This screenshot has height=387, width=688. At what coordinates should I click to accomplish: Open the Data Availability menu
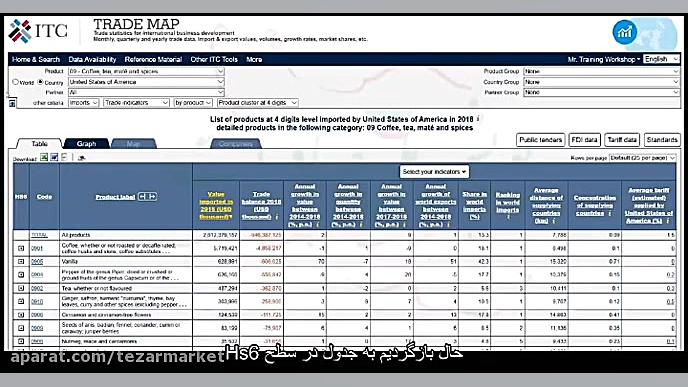[x=92, y=59]
